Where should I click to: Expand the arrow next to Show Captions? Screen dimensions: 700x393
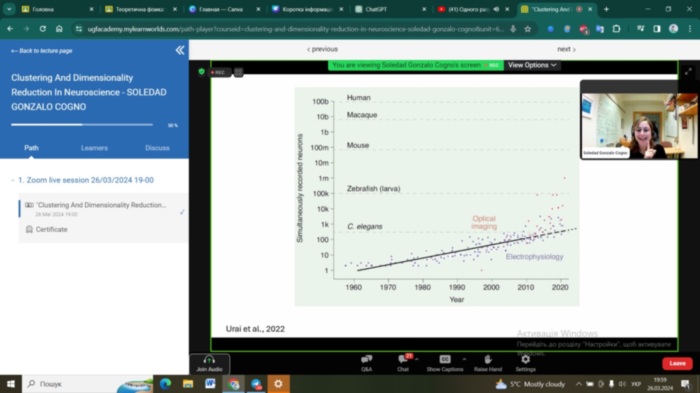(464, 359)
